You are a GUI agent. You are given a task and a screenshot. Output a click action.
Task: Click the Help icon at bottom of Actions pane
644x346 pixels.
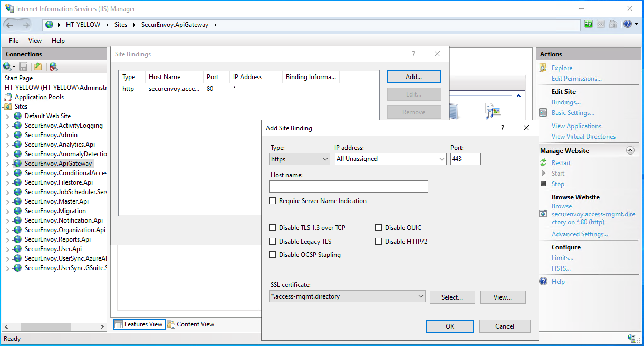[543, 281]
